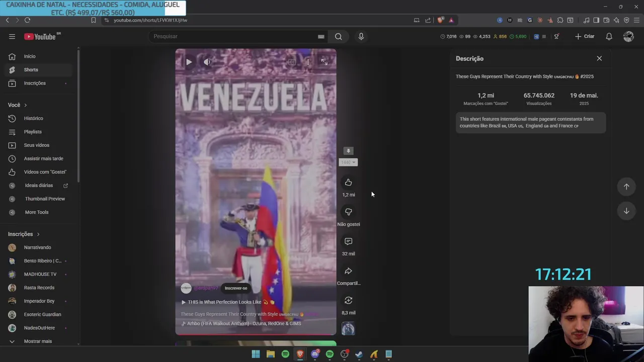
Task: Go to next short with down arrow
Action: pyautogui.click(x=626, y=211)
